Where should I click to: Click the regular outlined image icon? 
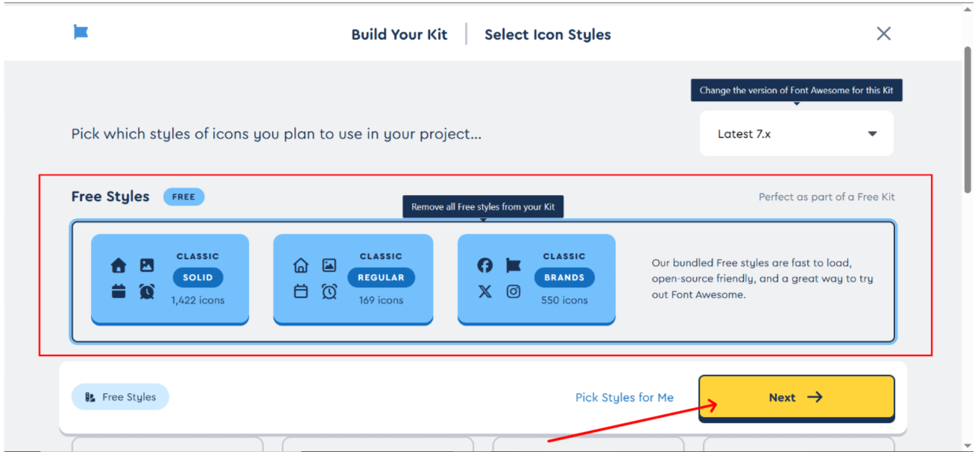329,265
